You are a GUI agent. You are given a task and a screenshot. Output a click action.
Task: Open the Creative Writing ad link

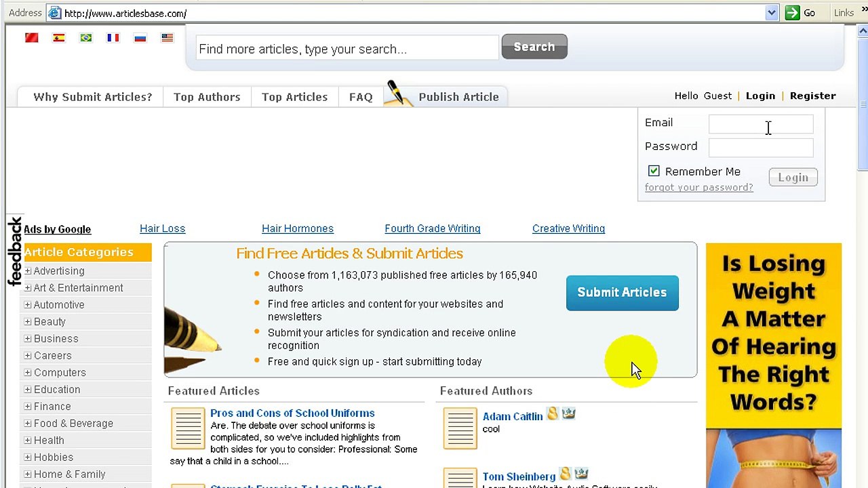(568, 229)
